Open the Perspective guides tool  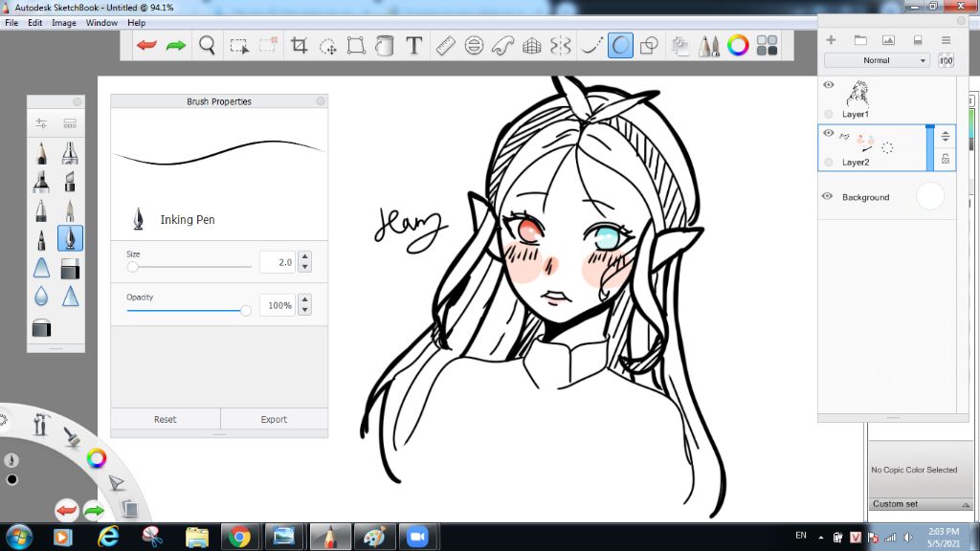(531, 46)
